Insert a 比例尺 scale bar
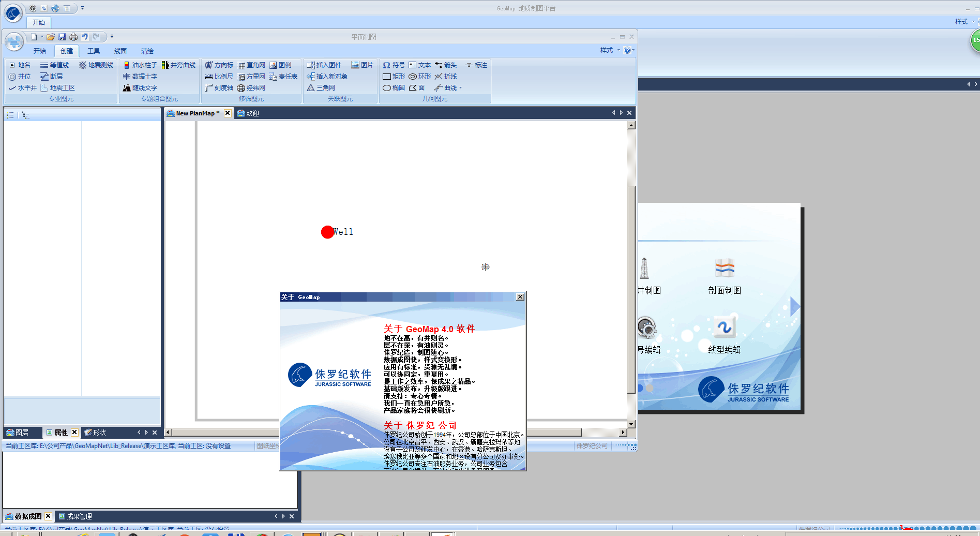Image resolution: width=980 pixels, height=536 pixels. [219, 77]
